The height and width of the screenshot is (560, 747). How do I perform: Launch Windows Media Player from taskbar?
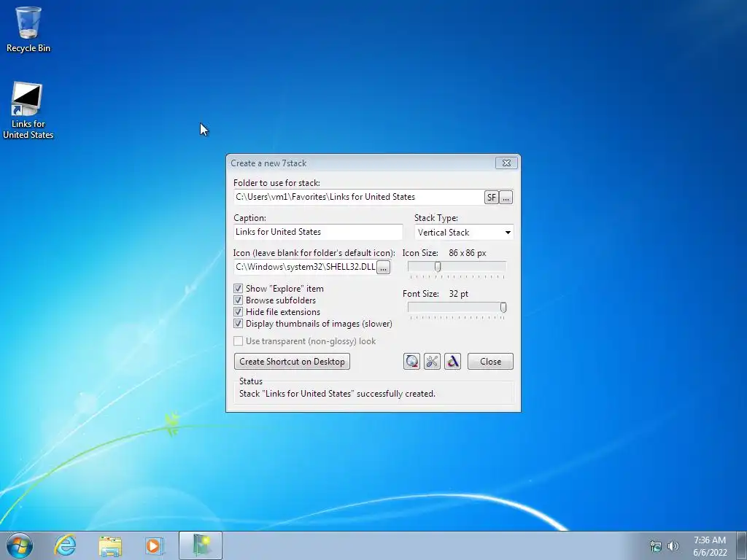tap(154, 545)
